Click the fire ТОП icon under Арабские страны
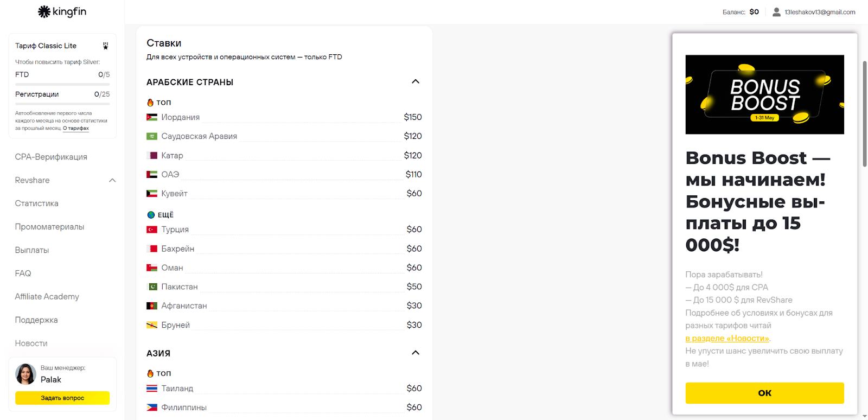This screenshot has width=868, height=420. pyautogui.click(x=150, y=103)
